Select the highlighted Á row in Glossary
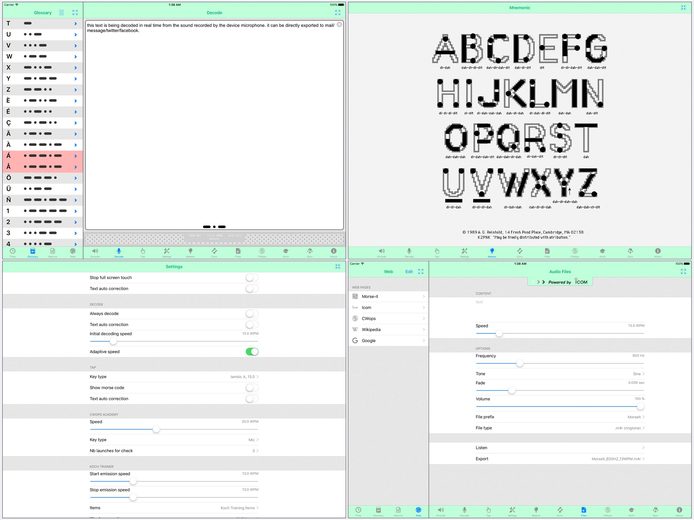Image resolution: width=694 pixels, height=520 pixels. [42, 156]
